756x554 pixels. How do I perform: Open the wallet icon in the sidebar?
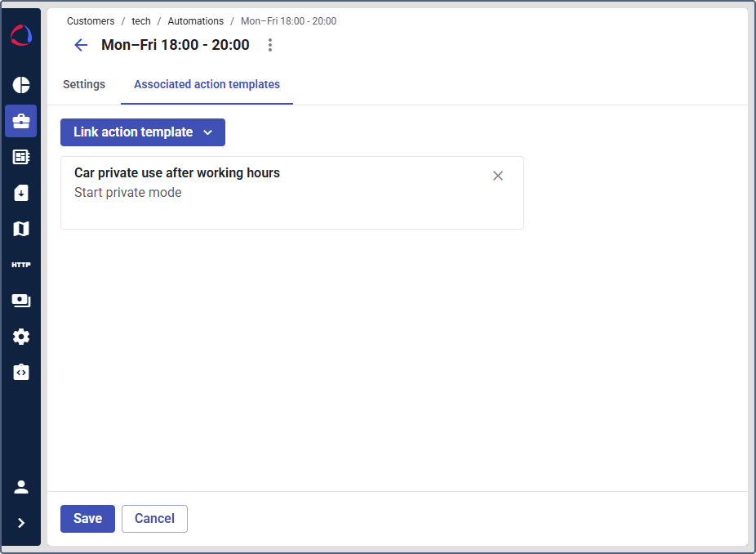click(x=20, y=300)
